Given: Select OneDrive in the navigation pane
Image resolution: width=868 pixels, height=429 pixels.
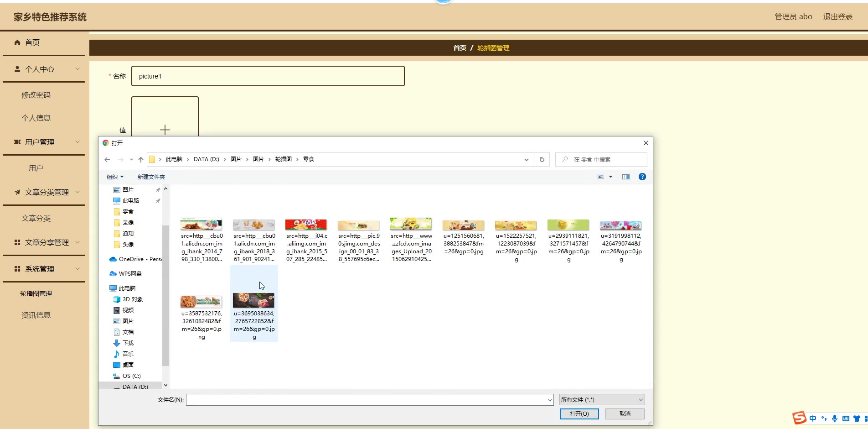Looking at the screenshot, I should pyautogui.click(x=136, y=259).
